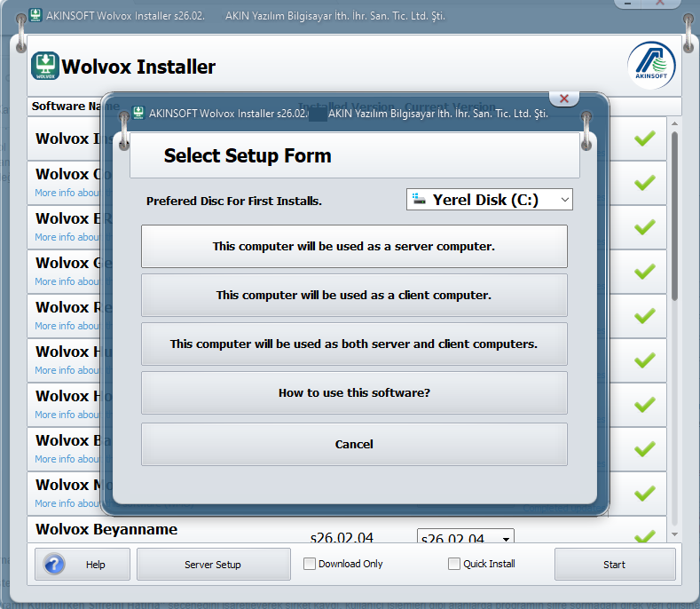700x609 pixels.
Task: Select the client computer setup option
Action: point(354,295)
